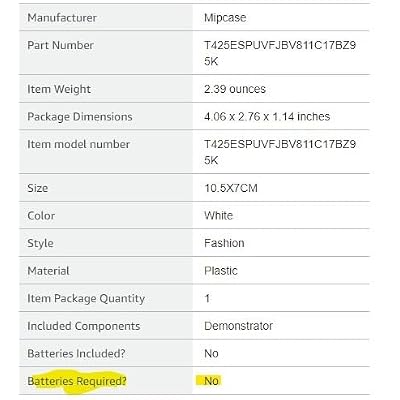Click the Item Weight label
Viewport: 400px width, 400px height.
[x=59, y=89]
